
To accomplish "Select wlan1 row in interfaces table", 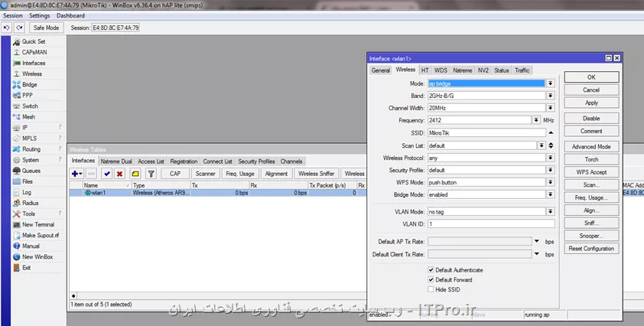I will click(218, 192).
